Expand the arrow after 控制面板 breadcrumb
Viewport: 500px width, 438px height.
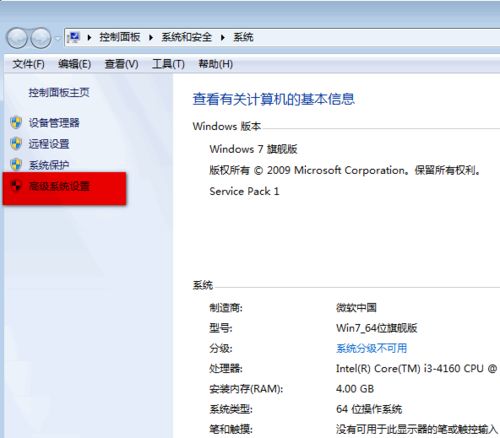151,37
